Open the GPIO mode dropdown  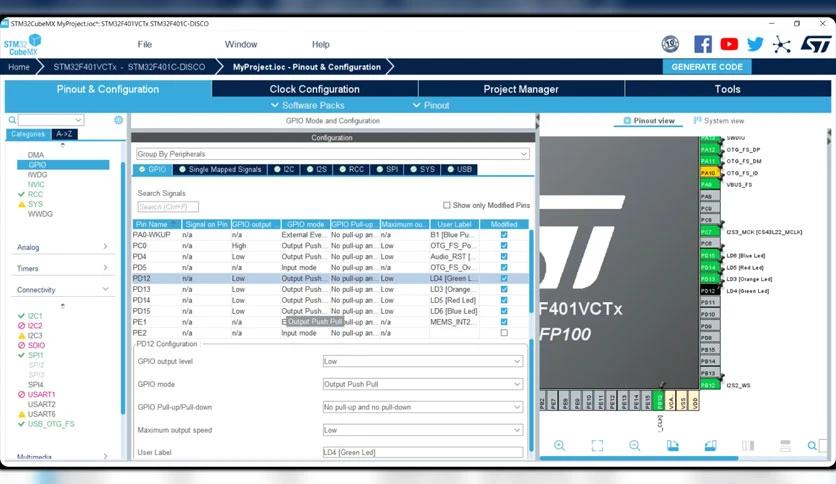pos(423,384)
